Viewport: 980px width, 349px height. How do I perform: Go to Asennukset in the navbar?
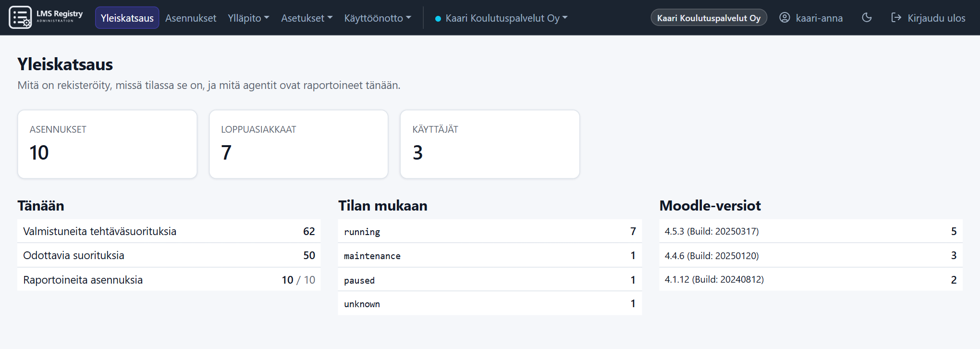[x=191, y=18]
